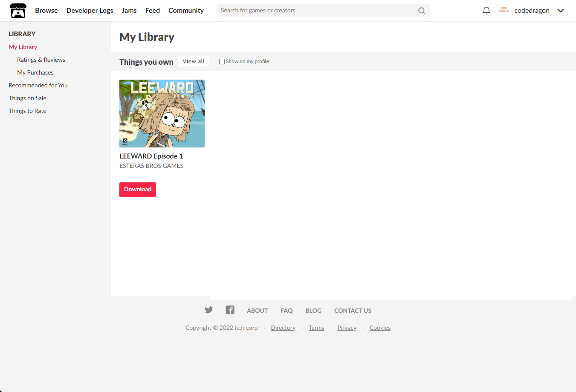Open the Twitter icon in footer
This screenshot has width=576, height=392.
point(208,310)
